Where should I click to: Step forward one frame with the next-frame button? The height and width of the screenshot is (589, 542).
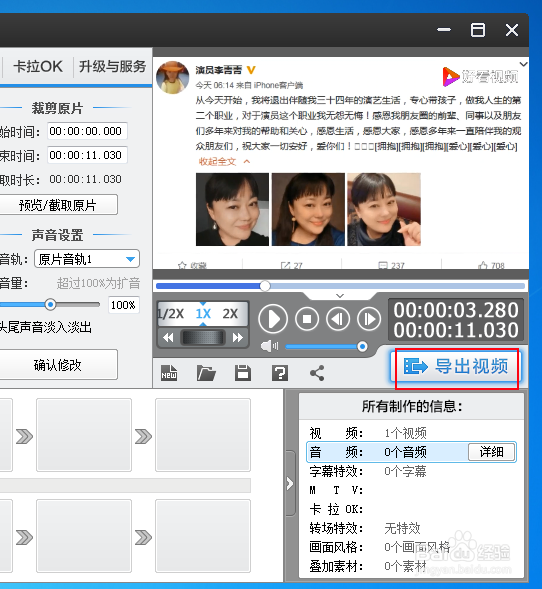[x=369, y=319]
